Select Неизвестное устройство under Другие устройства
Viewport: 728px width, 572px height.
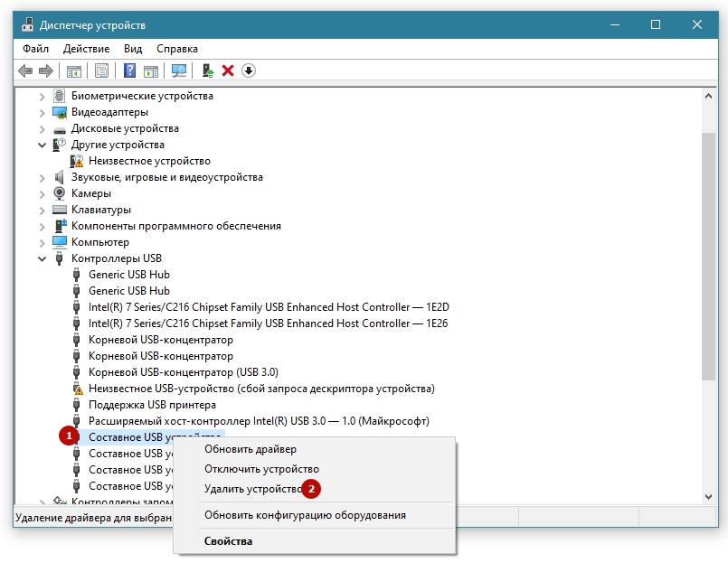click(x=149, y=161)
